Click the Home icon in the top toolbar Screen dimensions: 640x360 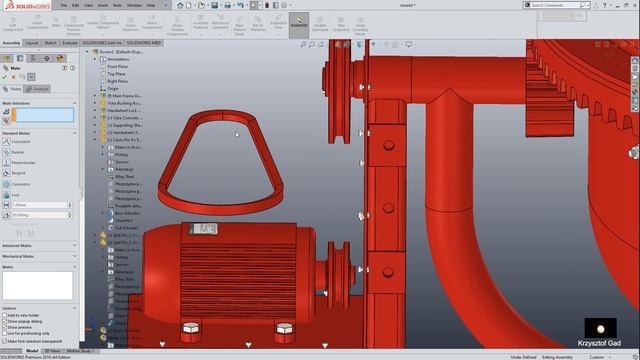click(180, 5)
